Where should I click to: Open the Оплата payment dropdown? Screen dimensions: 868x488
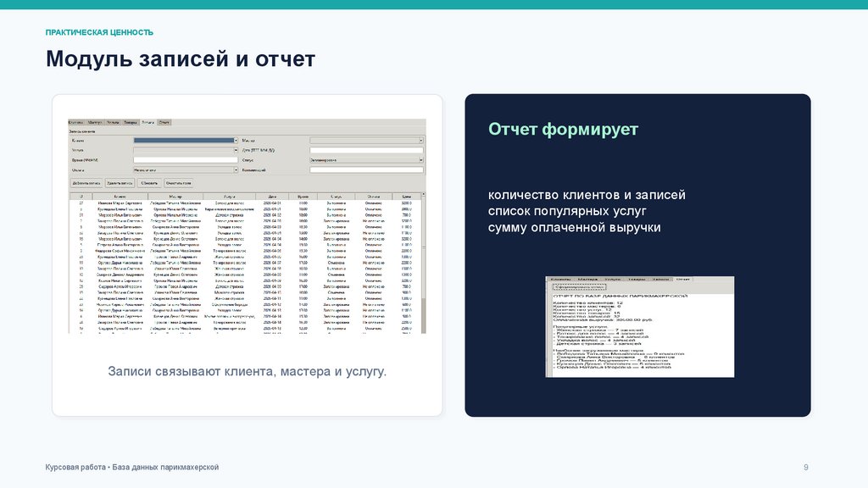(x=186, y=169)
